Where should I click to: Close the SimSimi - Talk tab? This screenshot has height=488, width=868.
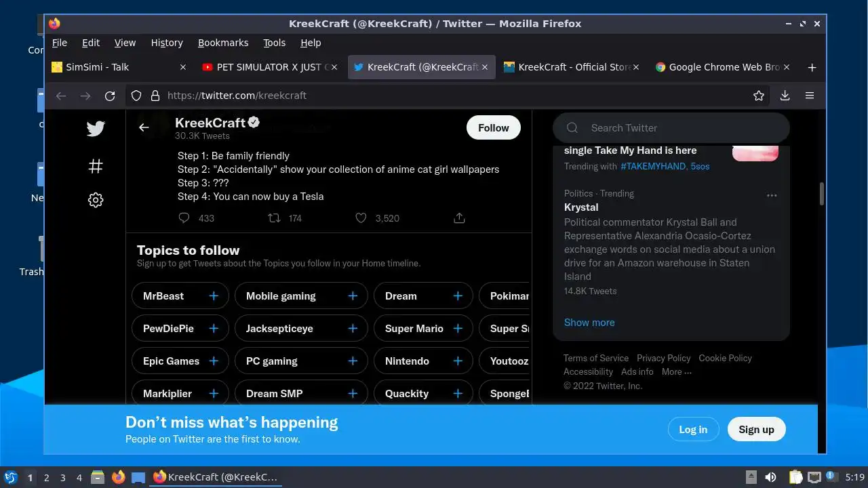tap(182, 67)
